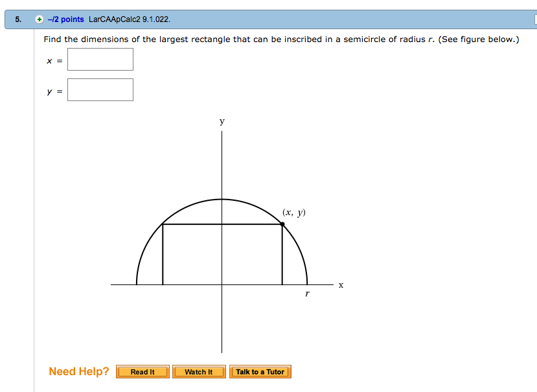Open the Read It help button

(x=143, y=372)
